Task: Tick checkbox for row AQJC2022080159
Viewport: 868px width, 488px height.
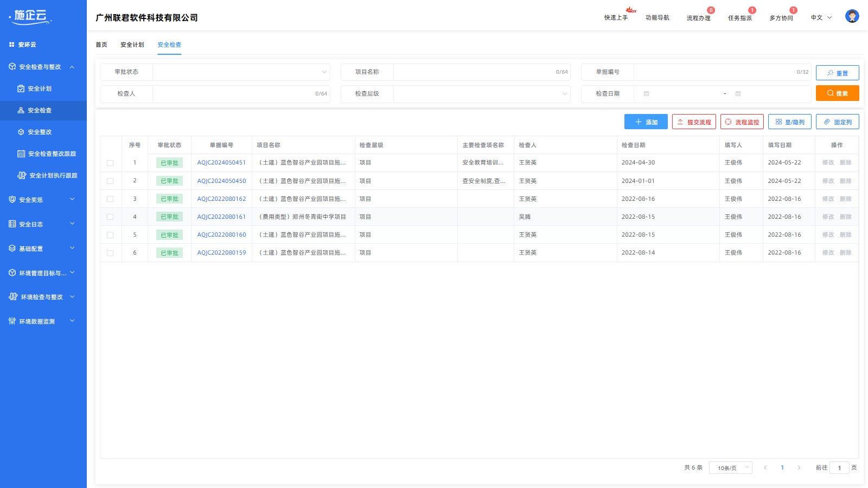Action: [110, 253]
